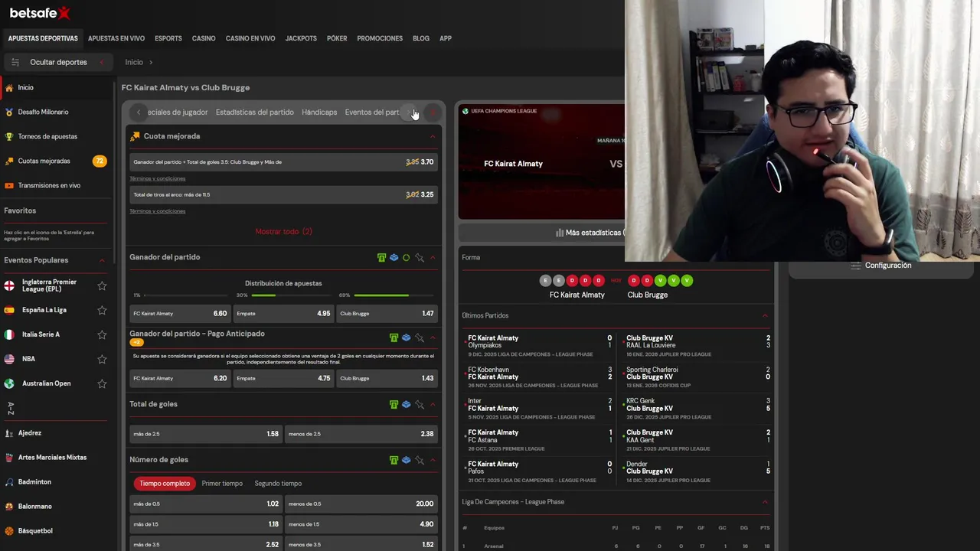Collapse the Cuota mejorada section
The width and height of the screenshot is (980, 551).
tap(433, 137)
